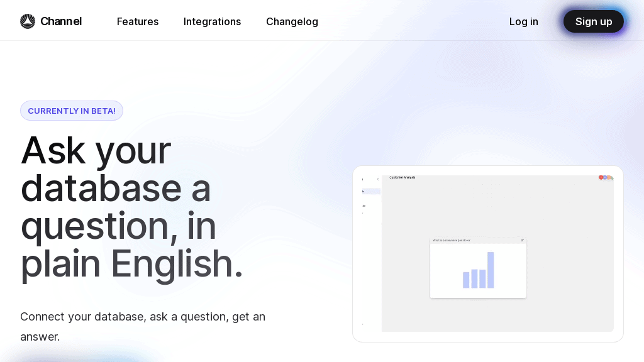The height and width of the screenshot is (362, 644).
Task: Click the 'Customer Analysis' title in preview
Action: (402, 177)
